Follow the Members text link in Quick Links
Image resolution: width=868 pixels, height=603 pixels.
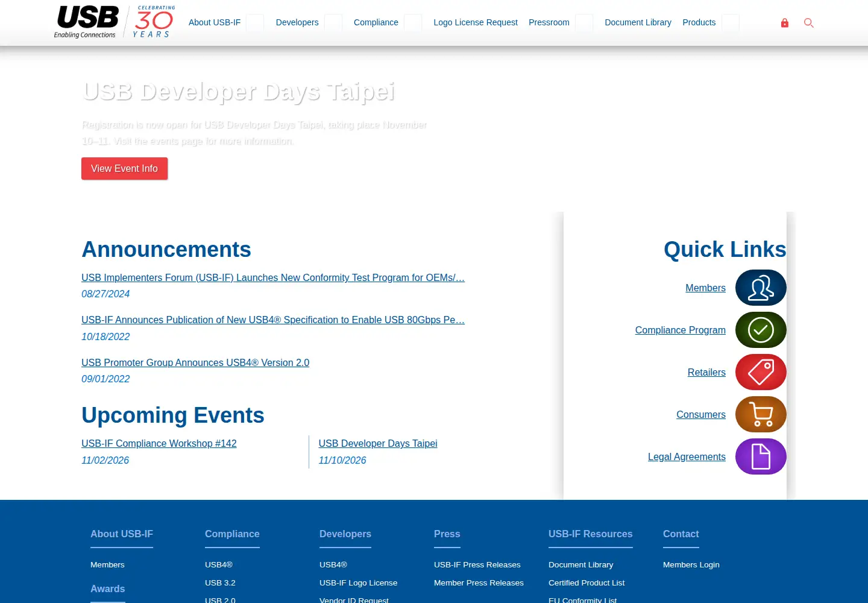click(705, 288)
